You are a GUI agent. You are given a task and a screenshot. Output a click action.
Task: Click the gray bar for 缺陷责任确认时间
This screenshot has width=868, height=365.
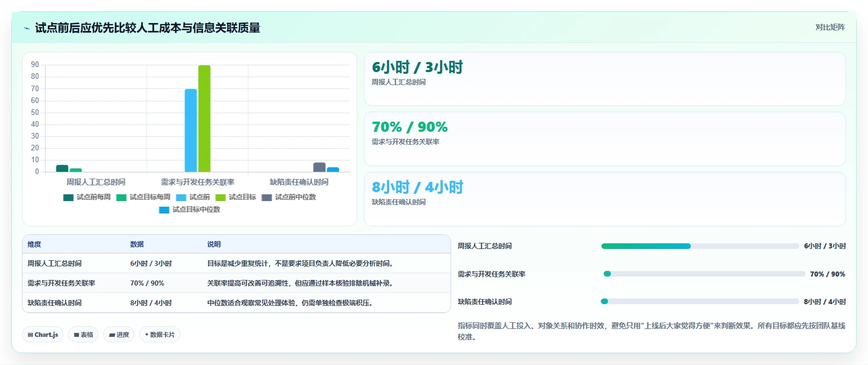(x=320, y=167)
